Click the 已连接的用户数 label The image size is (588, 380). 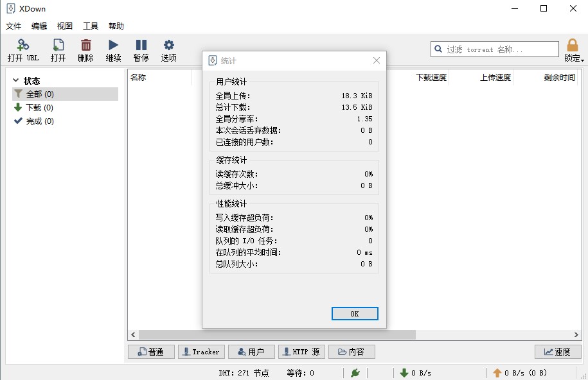click(x=244, y=142)
